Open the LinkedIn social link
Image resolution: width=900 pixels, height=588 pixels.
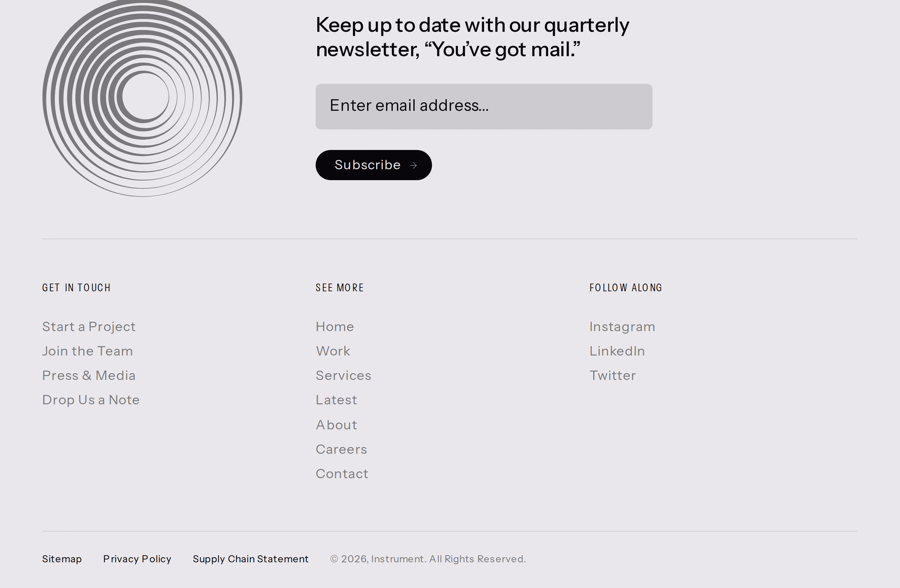click(x=617, y=351)
